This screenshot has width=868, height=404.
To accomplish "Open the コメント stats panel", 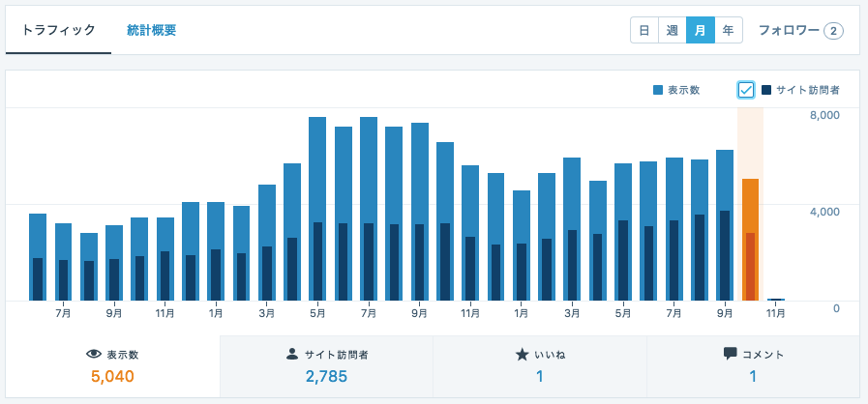I will click(x=753, y=366).
